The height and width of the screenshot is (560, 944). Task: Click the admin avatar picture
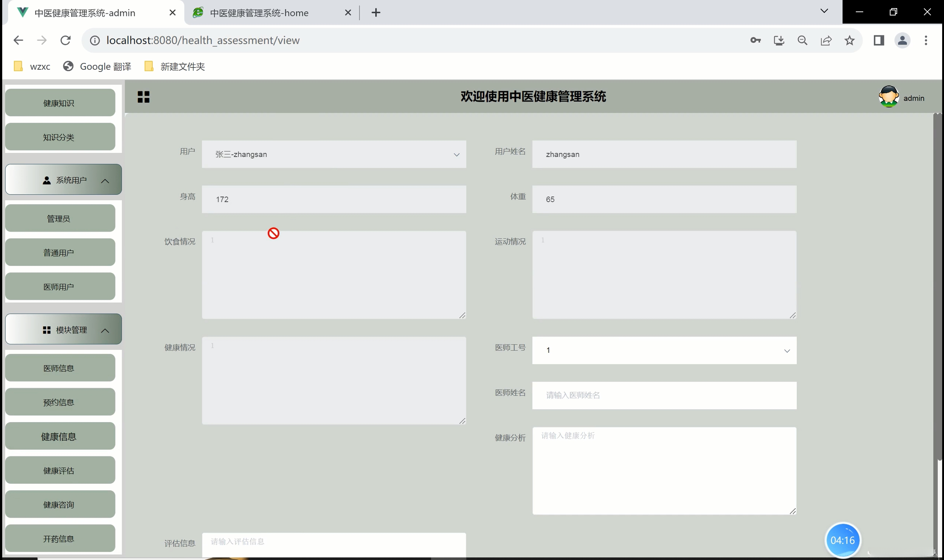coord(888,97)
